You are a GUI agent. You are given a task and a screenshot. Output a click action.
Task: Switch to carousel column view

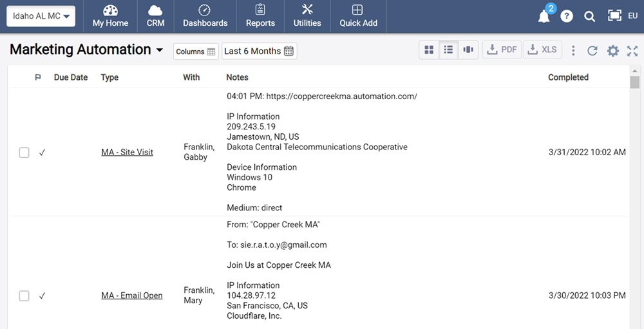(x=468, y=50)
